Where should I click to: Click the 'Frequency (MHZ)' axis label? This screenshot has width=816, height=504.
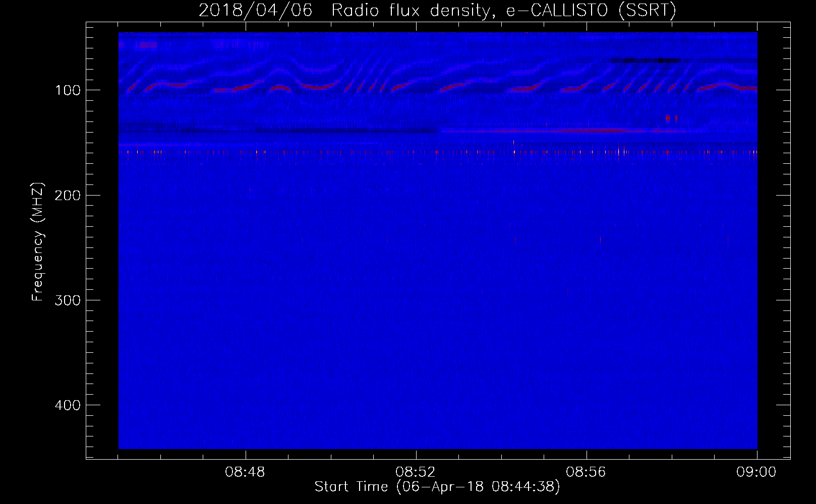click(38, 242)
